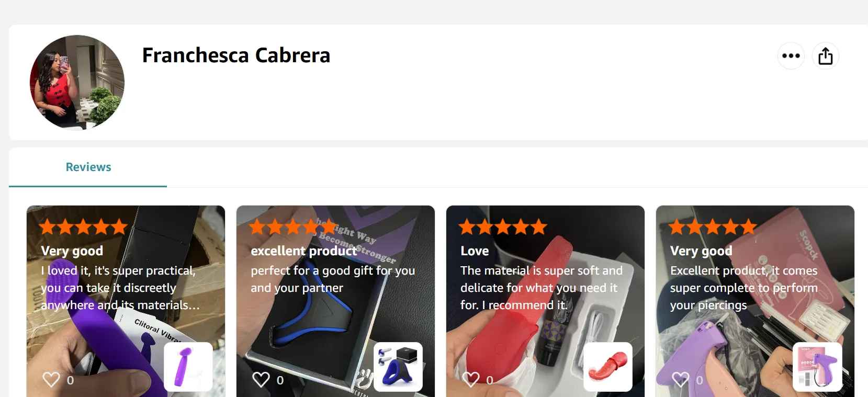The width and height of the screenshot is (868, 397).
Task: Like the first 'Very good' review heart
Action: point(51,379)
